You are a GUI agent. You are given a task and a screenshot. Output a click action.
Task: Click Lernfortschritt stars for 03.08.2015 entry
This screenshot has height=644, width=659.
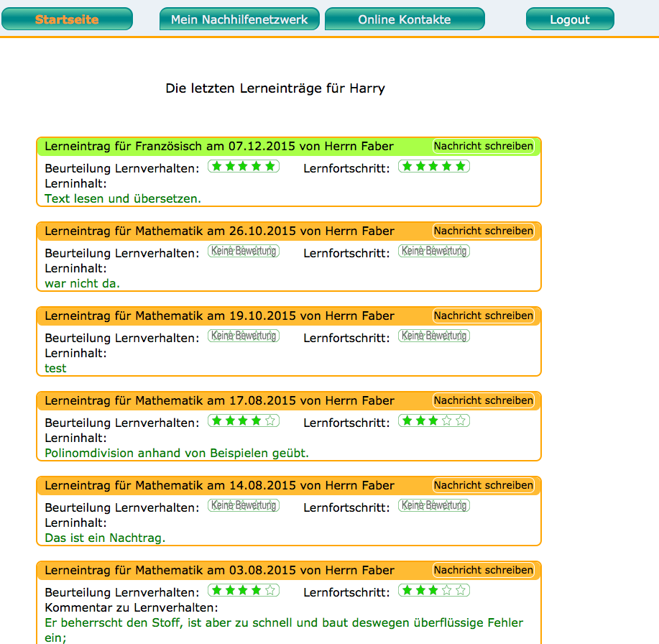434,590
